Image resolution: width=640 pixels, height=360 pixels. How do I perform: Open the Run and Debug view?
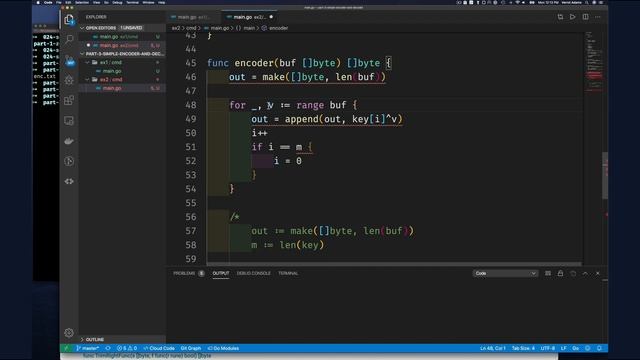69,80
